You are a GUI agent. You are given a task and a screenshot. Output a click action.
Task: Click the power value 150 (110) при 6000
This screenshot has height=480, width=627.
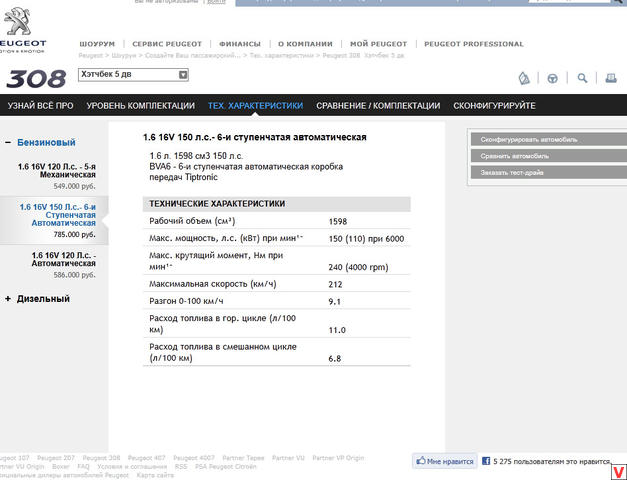pyautogui.click(x=366, y=239)
